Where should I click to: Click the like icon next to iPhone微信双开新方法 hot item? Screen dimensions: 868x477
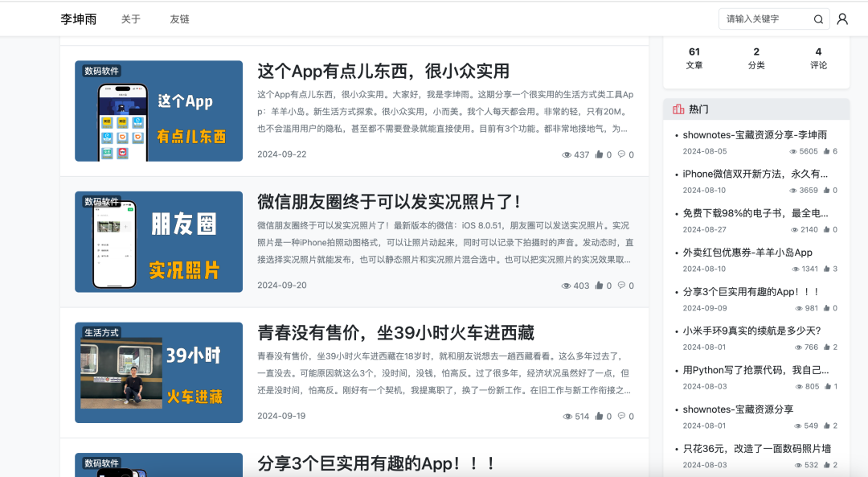[828, 191]
